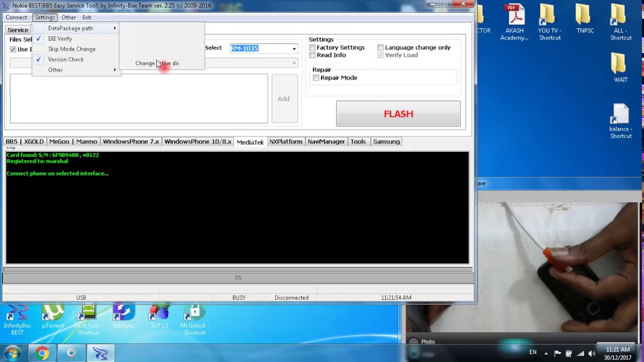Click the Disconnected status bar cell
The width and height of the screenshot is (644, 362).
(291, 298)
